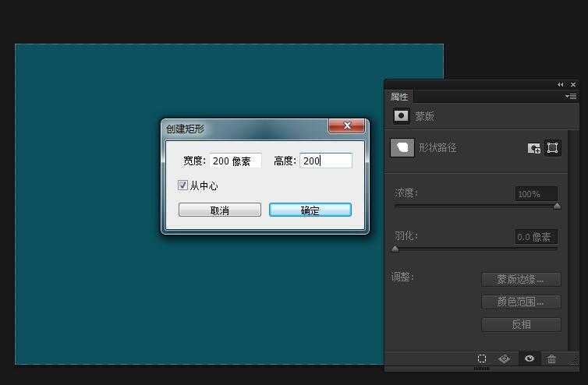Toggle the mask visibility eye icon
This screenshot has height=385, width=588.
click(530, 359)
